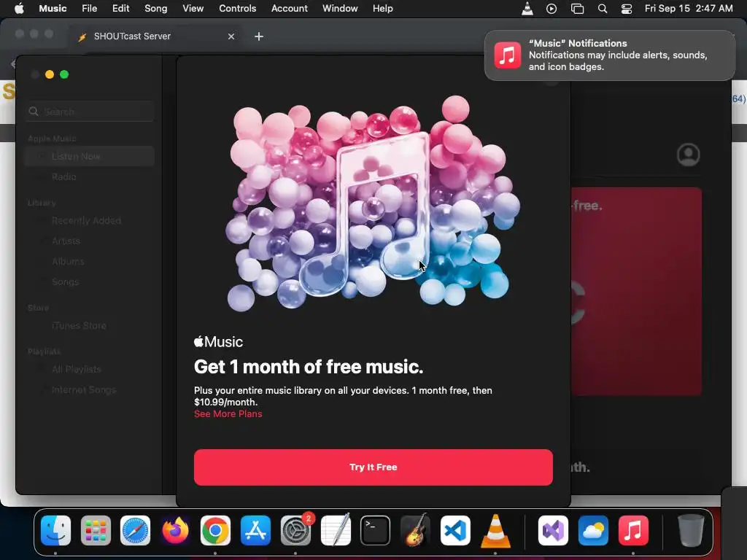Viewport: 747px width, 560px height.
Task: Open the File menu
Action: tap(89, 8)
